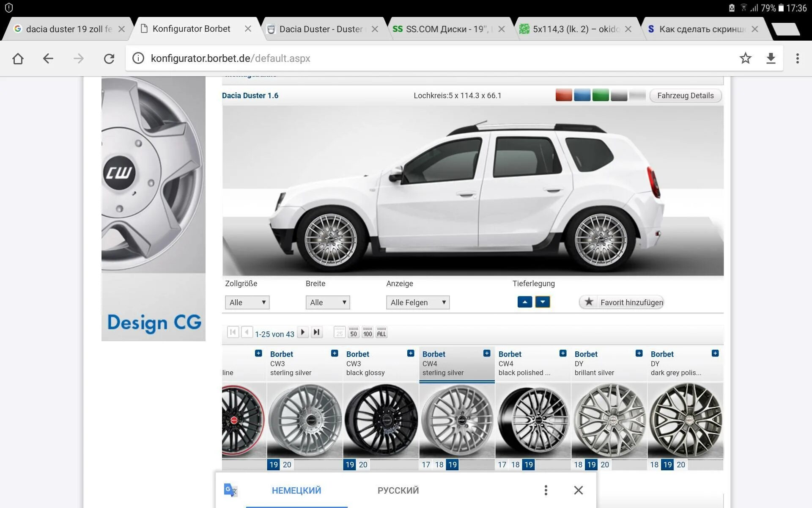Choose the red car color swatch

[563, 96]
